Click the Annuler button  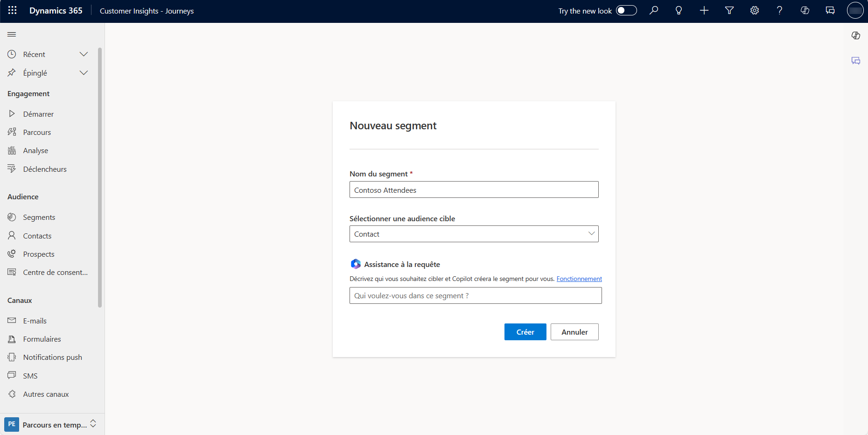point(574,332)
